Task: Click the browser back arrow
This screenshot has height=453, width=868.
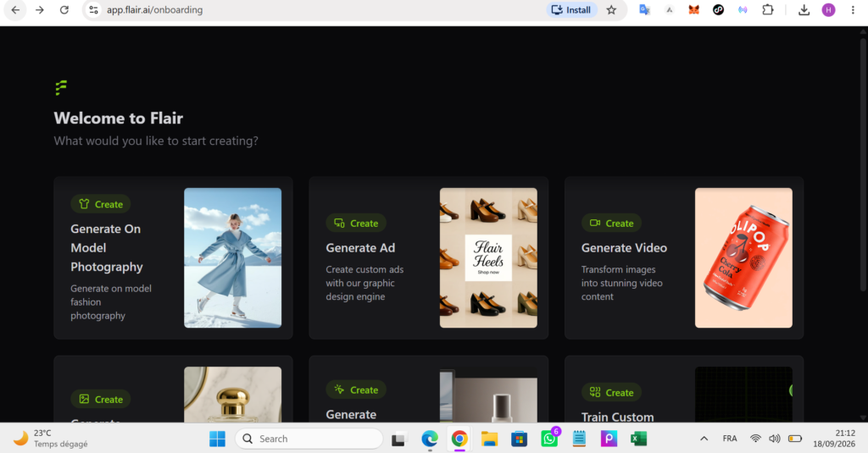Action: tap(15, 10)
